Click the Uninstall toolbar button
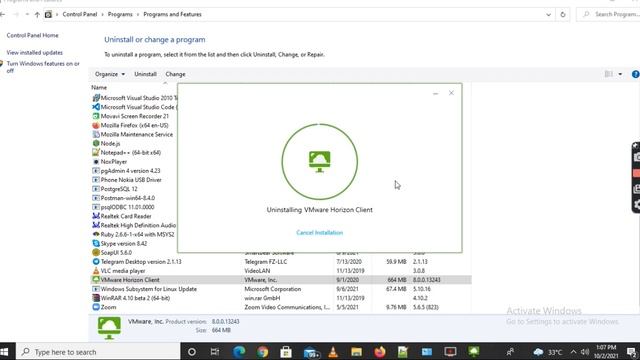Viewport: 640px width, 360px height. [x=145, y=74]
